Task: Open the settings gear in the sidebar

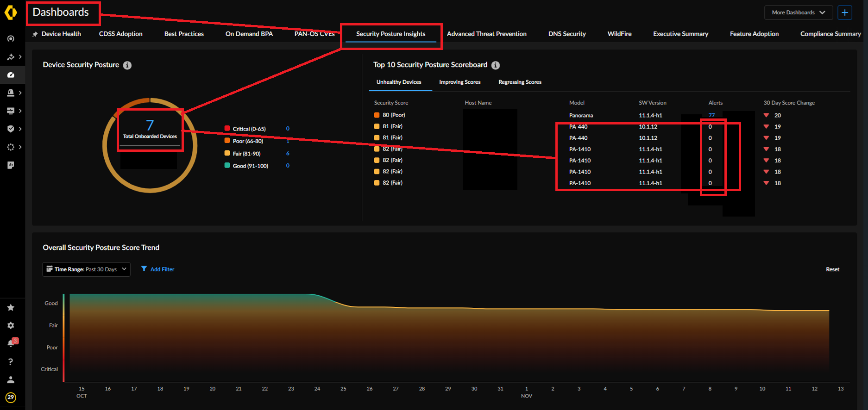Action: (x=11, y=326)
